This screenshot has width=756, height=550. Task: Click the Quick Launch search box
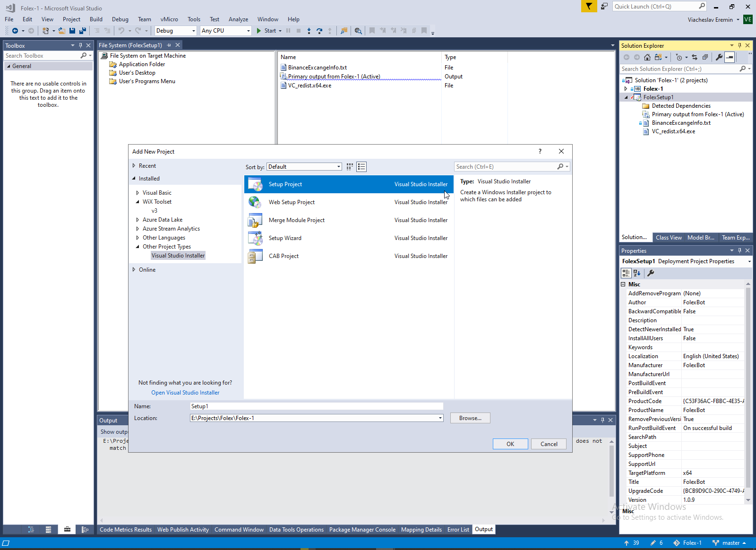659,6
